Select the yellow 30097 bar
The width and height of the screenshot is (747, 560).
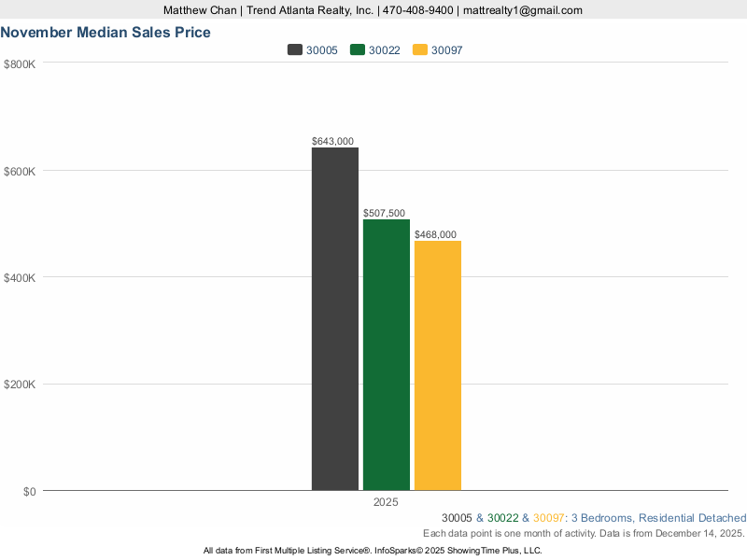438,365
